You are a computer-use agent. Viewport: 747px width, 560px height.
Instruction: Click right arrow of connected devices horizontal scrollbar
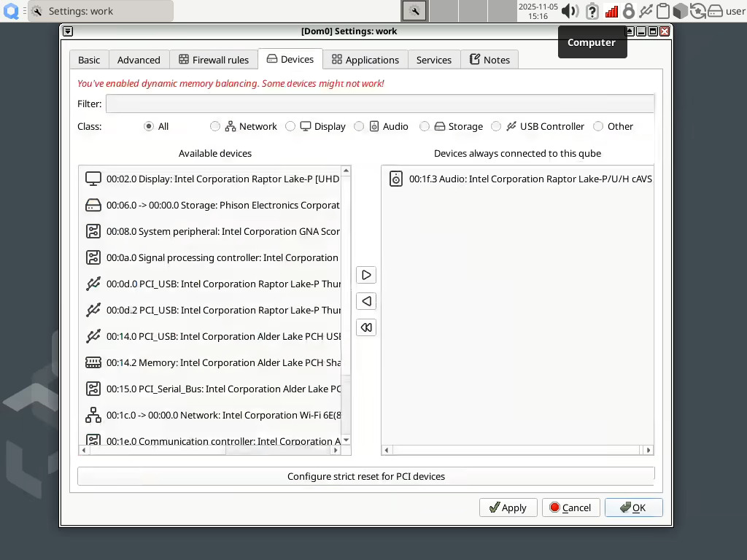(x=648, y=450)
